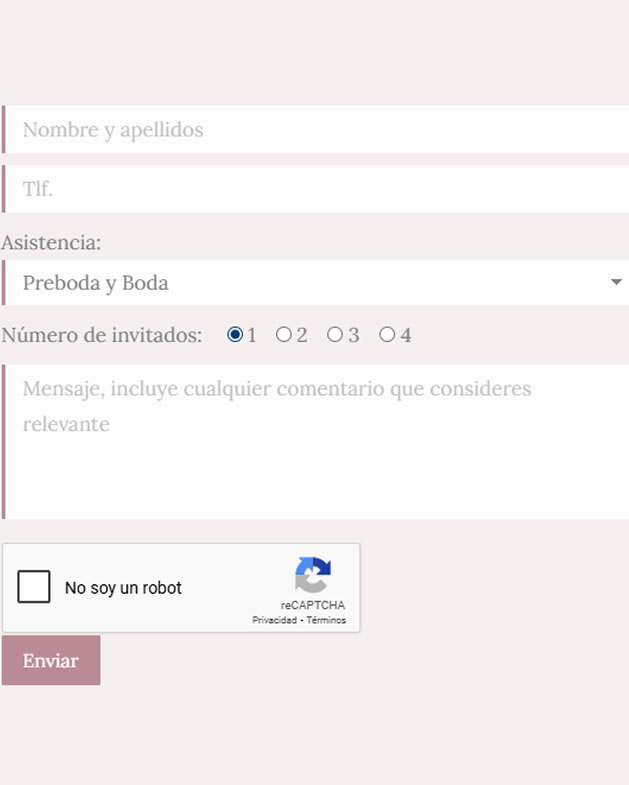
Task: Open the reCAPTCHA "Privacidad" link
Action: 274,620
